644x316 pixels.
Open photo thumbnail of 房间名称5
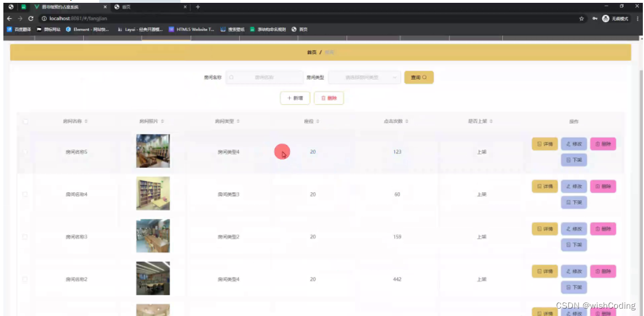click(153, 151)
